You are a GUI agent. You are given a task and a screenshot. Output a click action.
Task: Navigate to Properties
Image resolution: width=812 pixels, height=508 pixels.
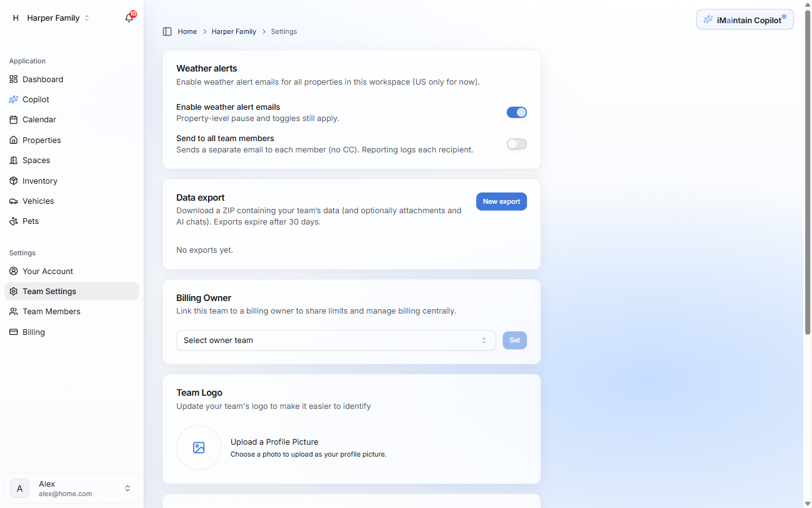[x=41, y=140]
